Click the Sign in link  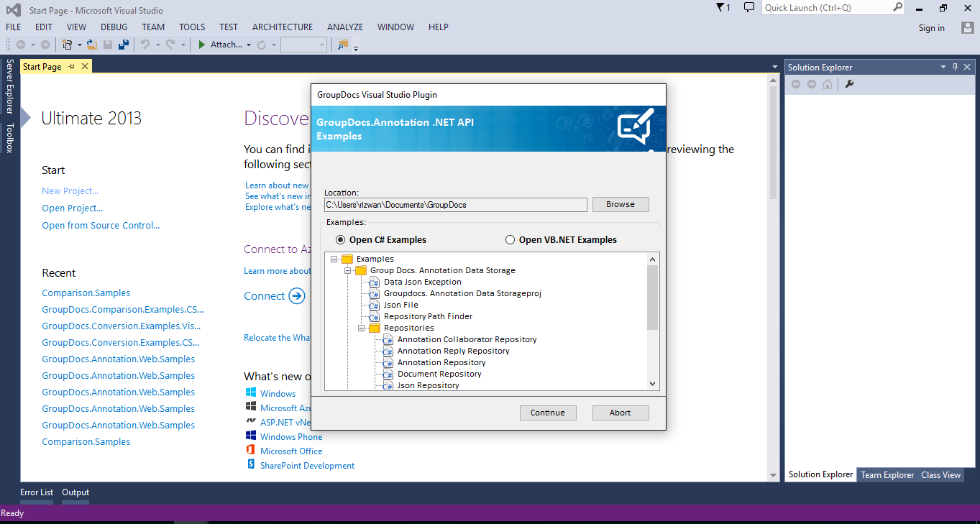coord(932,28)
